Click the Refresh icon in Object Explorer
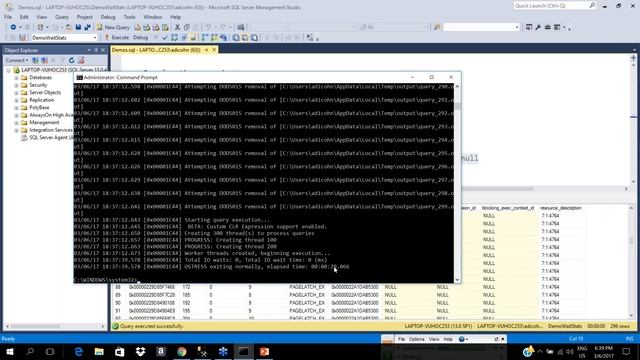This screenshot has width=640, height=360. point(71,60)
